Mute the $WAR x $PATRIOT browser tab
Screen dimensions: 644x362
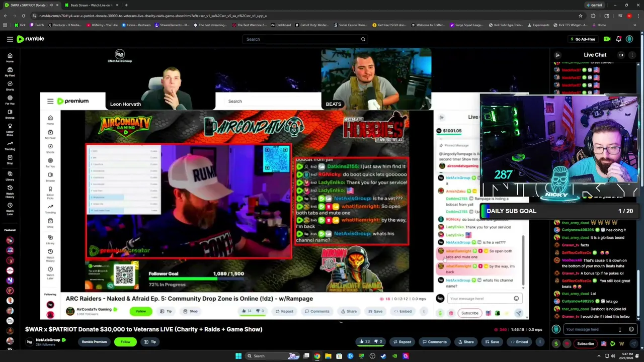(51, 5)
